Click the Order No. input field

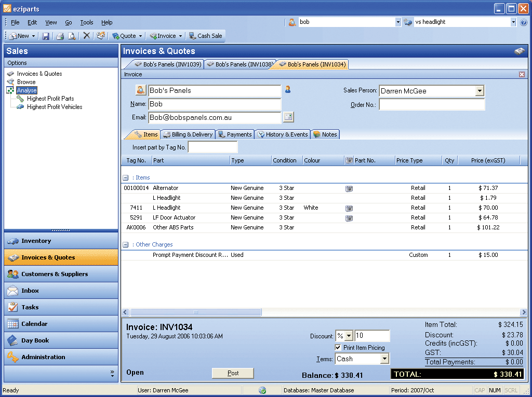(x=432, y=104)
